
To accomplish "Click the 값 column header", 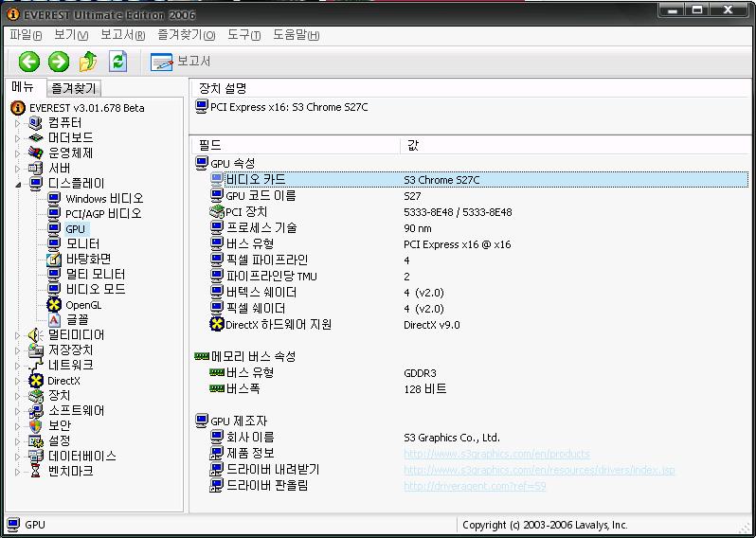I will (574, 145).
